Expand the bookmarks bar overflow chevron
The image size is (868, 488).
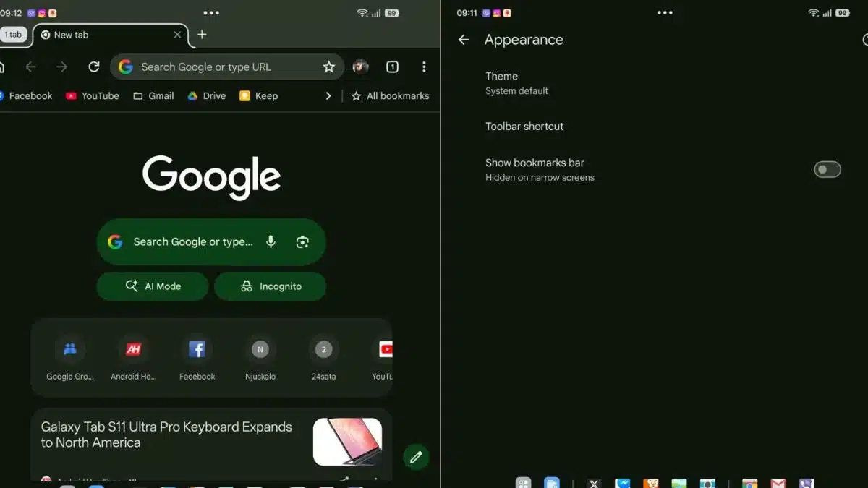click(328, 95)
